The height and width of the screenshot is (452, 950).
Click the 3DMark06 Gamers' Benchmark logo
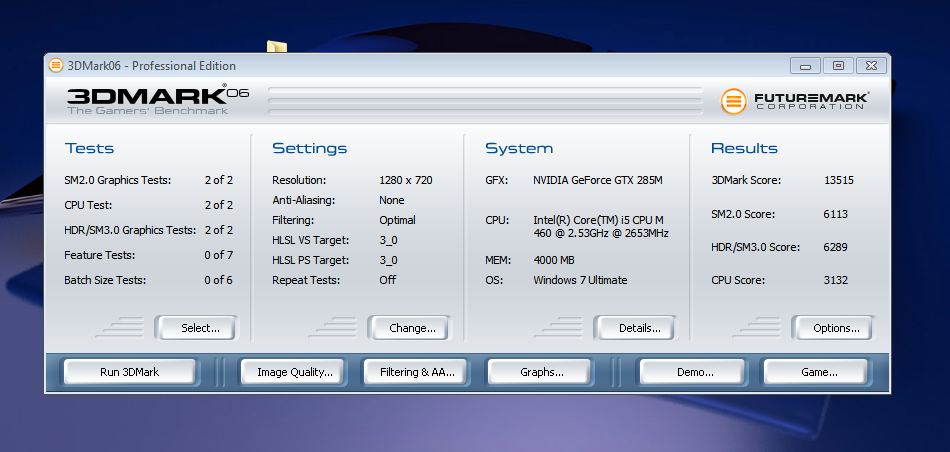point(158,100)
